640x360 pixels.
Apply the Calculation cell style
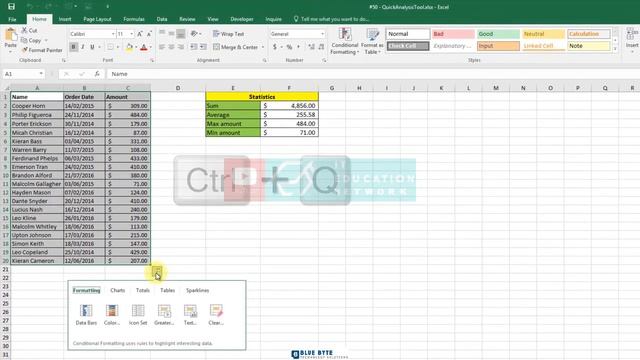(x=589, y=34)
